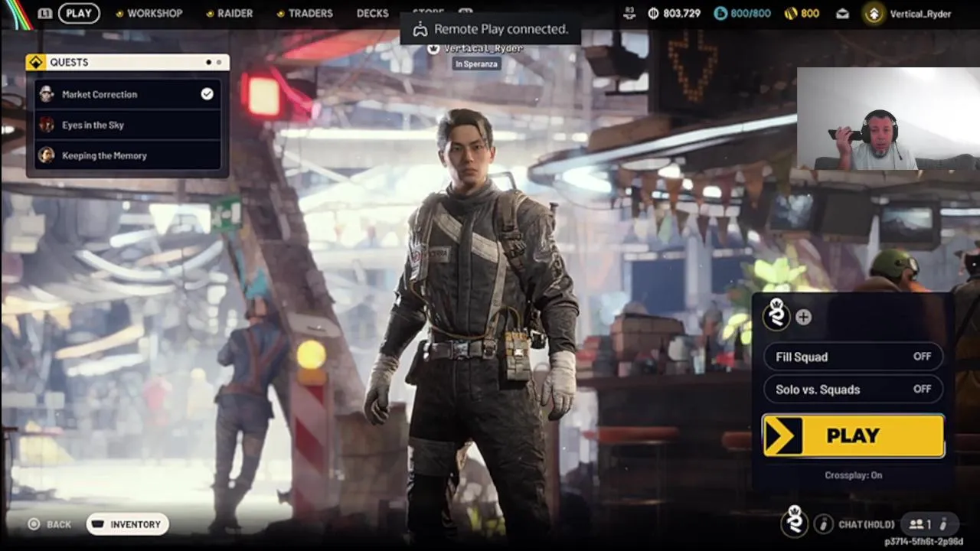Click the Crossplay: On label
980x551 pixels.
point(853,475)
